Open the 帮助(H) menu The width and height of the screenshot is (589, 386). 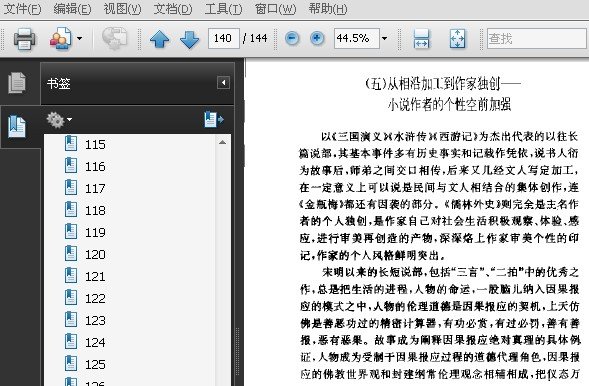pos(328,9)
